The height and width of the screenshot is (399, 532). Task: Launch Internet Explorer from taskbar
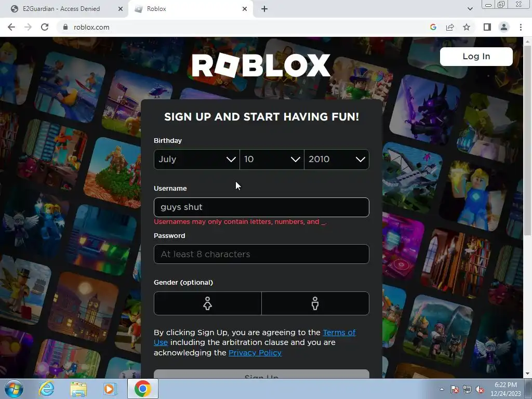(46, 389)
